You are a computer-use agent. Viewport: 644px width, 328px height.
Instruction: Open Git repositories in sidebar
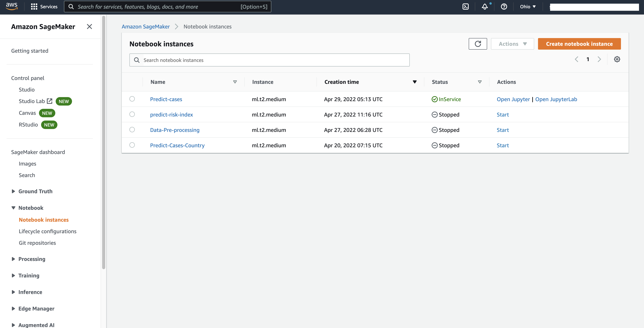click(37, 243)
